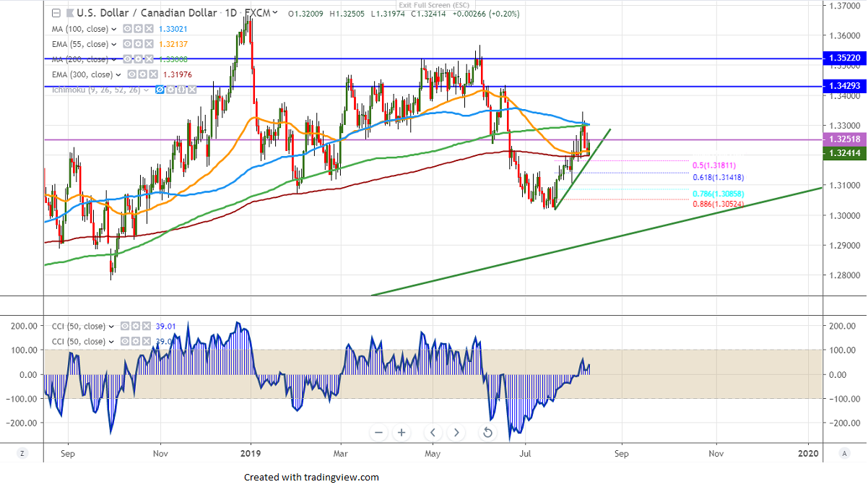Expand upper CCI (50, close) chevron
The width and height of the screenshot is (868, 487).
pyautogui.click(x=111, y=327)
